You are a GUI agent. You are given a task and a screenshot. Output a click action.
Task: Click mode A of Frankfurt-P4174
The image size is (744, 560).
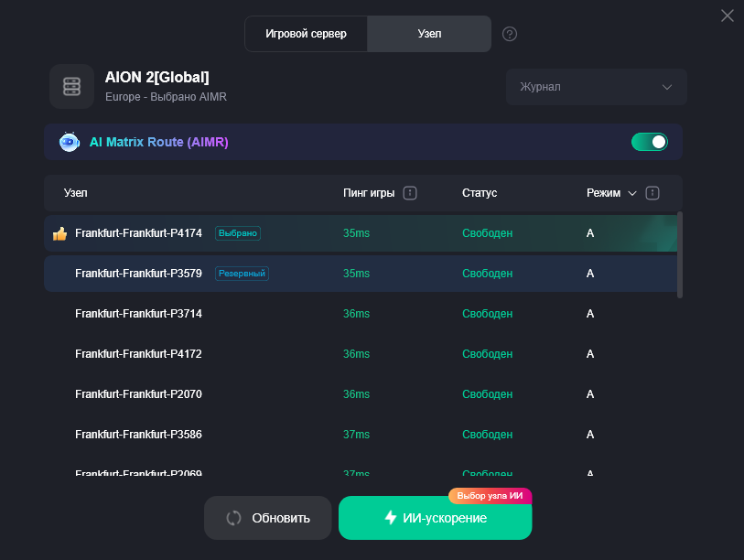(x=590, y=233)
